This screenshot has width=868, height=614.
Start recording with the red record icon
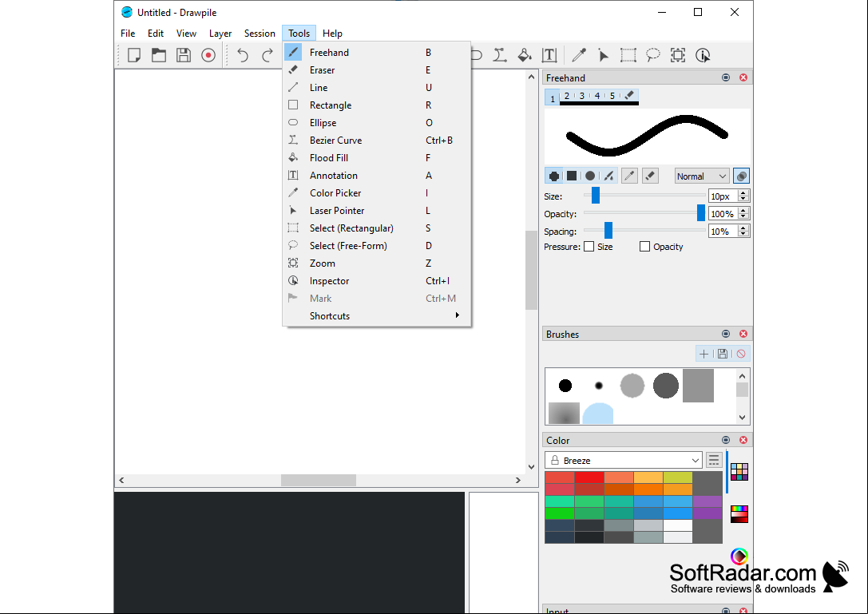coord(208,55)
